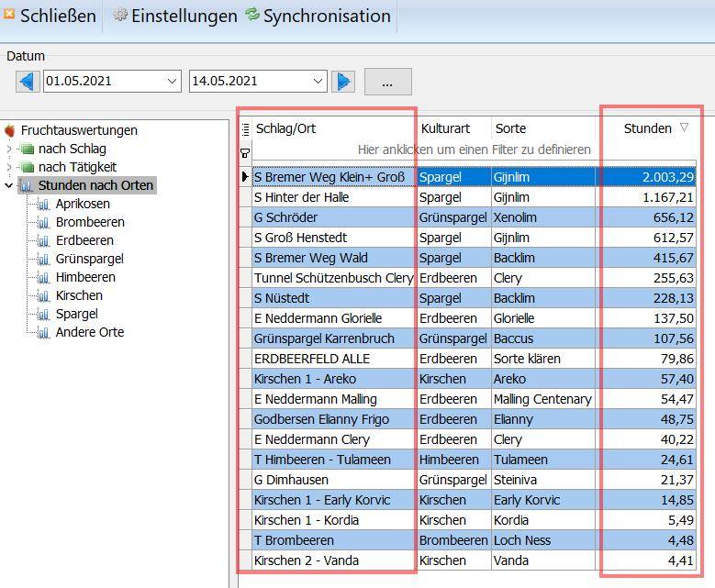
Task: Click chart icon next to Aprikosen
Action: tap(43, 205)
